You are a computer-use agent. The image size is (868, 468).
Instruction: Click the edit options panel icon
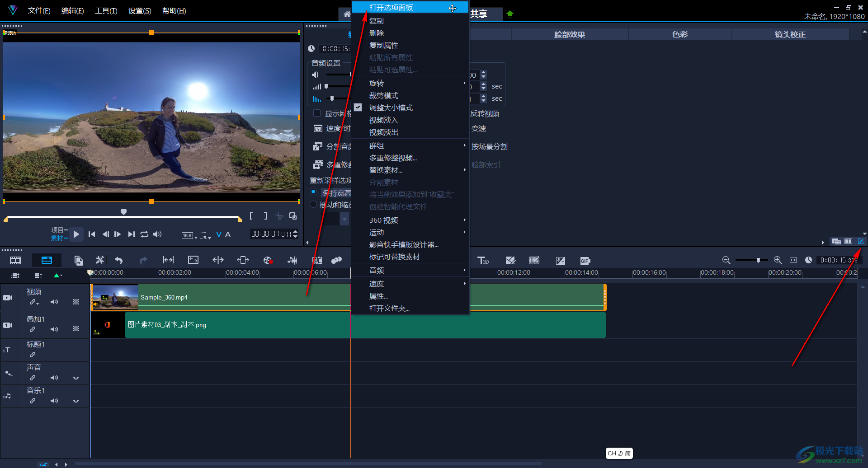click(x=861, y=241)
